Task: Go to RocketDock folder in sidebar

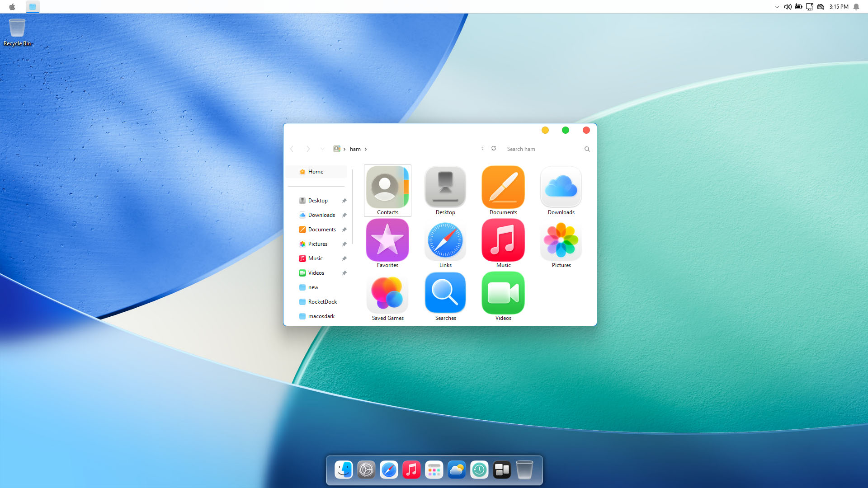Action: point(322,302)
